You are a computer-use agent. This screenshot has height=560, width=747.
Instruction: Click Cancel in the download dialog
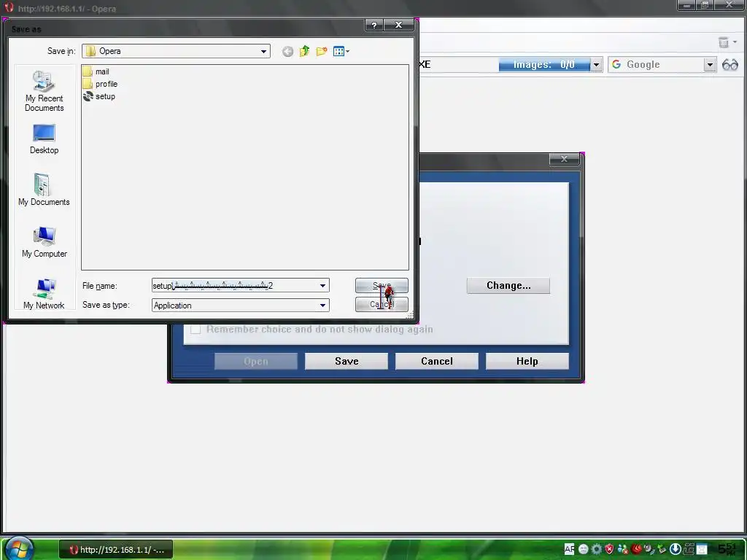[436, 361]
